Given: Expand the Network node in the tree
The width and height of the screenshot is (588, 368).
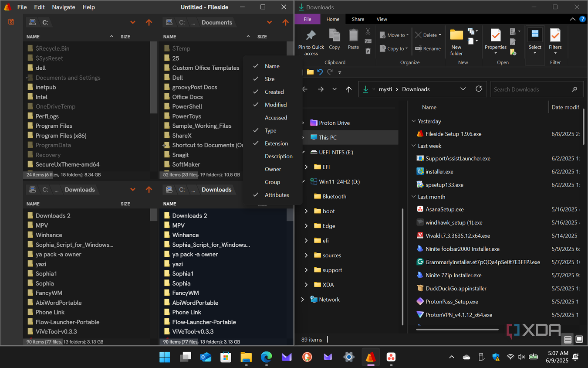Looking at the screenshot, I should tap(303, 300).
